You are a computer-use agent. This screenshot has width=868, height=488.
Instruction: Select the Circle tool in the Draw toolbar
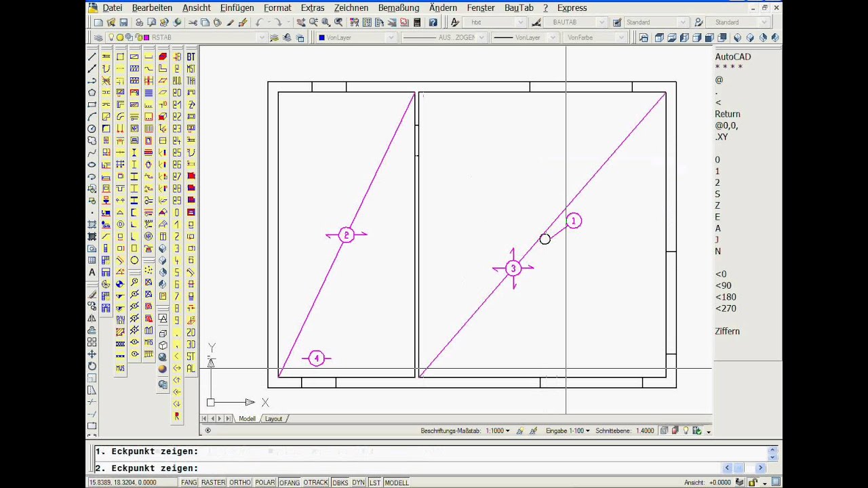(x=92, y=128)
